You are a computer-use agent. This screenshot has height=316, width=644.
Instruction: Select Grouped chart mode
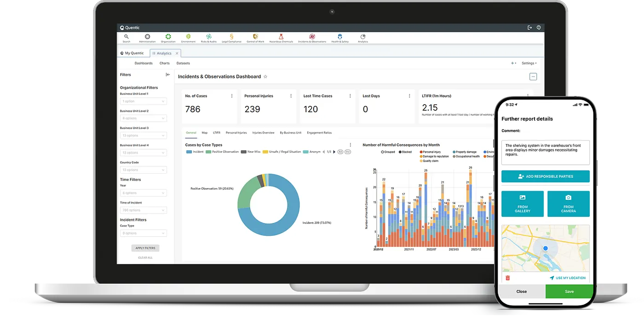pyautogui.click(x=388, y=152)
